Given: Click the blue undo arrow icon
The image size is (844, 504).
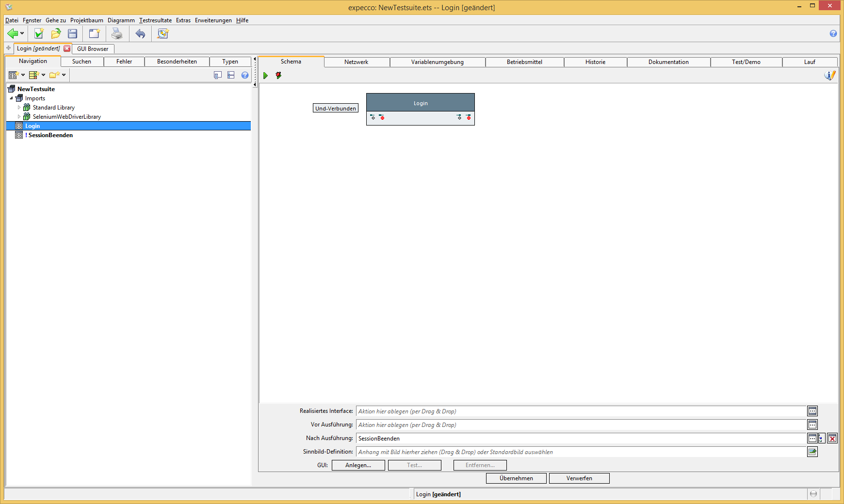Looking at the screenshot, I should pyautogui.click(x=140, y=33).
